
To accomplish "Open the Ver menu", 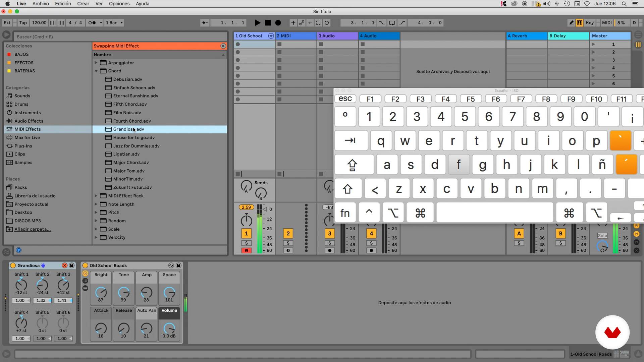I will (99, 4).
